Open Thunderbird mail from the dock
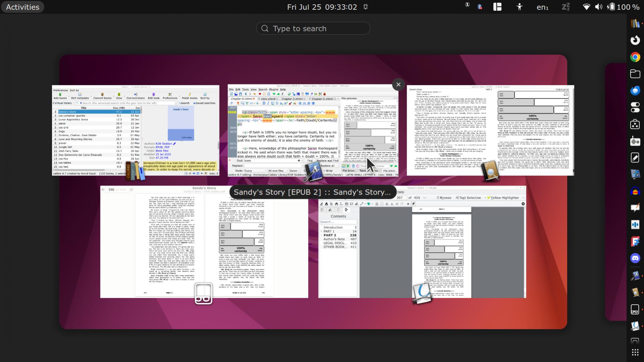 (635, 91)
